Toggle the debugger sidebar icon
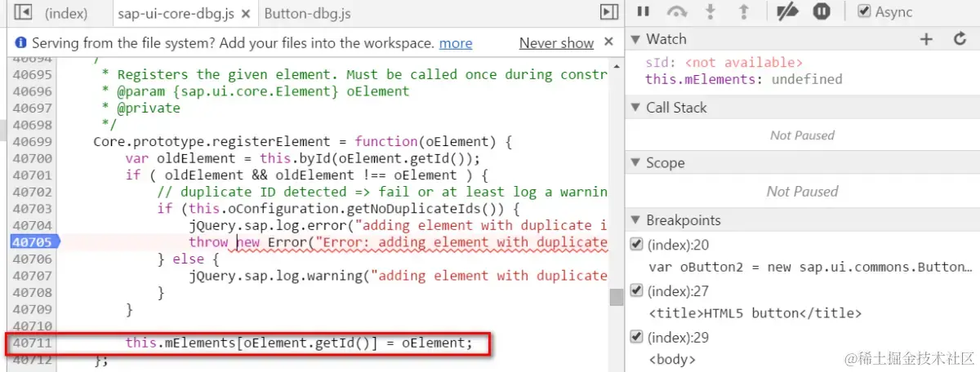 608,12
